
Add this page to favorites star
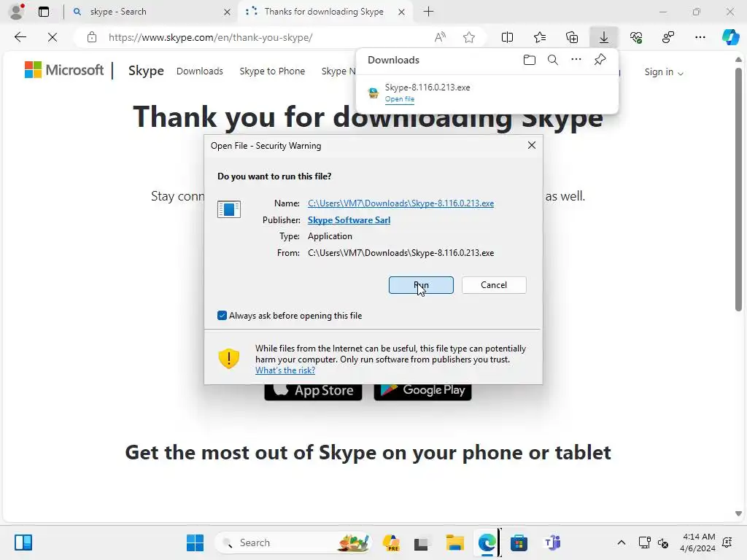pyautogui.click(x=469, y=37)
